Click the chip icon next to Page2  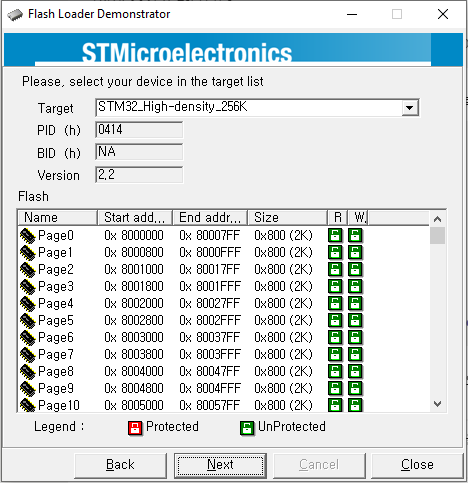[x=28, y=270]
